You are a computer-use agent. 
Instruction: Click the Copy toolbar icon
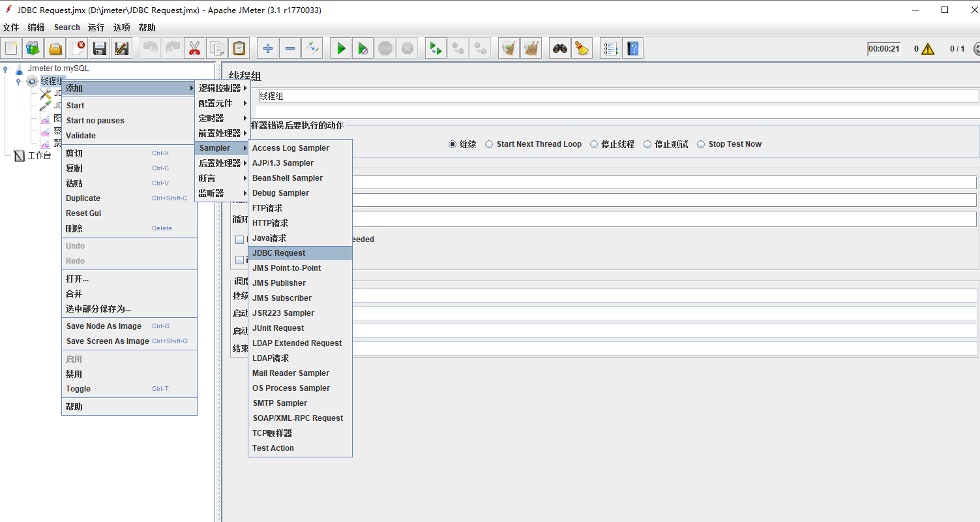216,48
